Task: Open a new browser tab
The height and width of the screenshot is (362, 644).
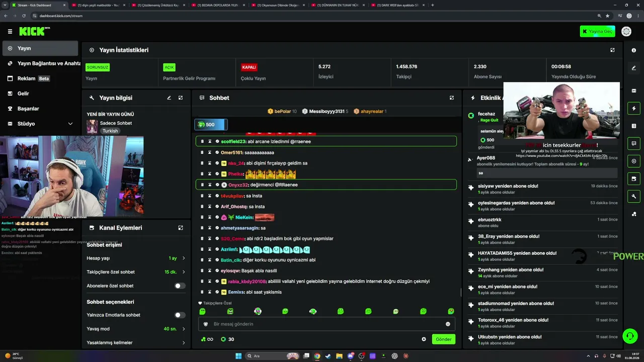Action: 433,5
